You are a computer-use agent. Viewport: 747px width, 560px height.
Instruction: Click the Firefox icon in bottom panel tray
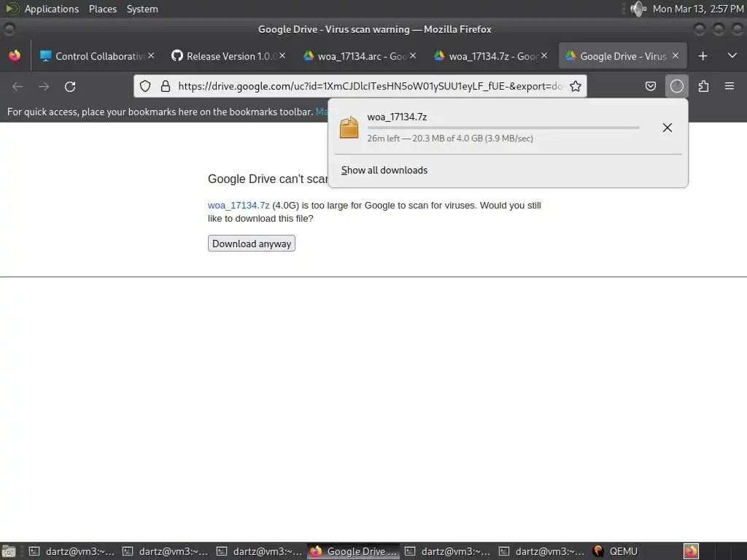(x=691, y=551)
